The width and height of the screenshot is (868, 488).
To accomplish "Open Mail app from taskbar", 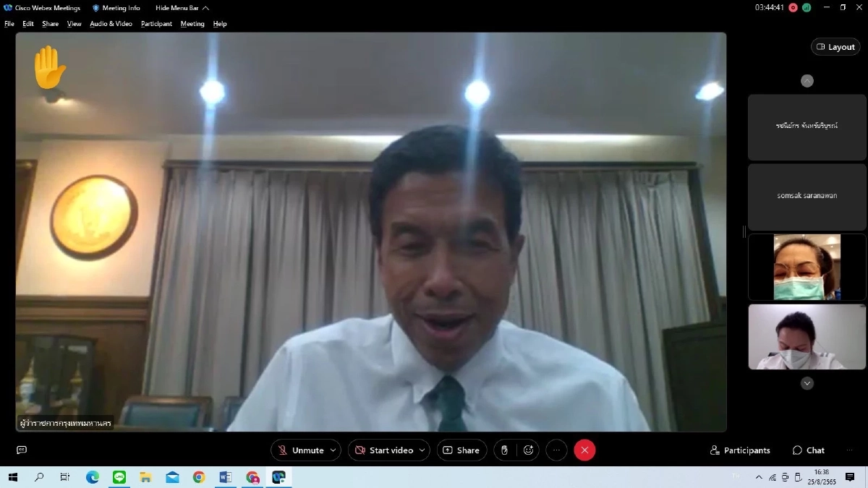I will (x=172, y=477).
